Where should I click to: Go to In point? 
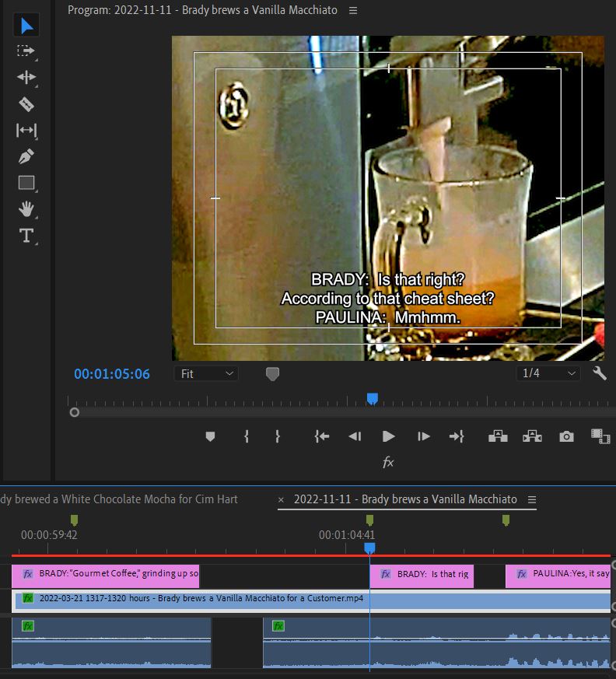pos(322,436)
